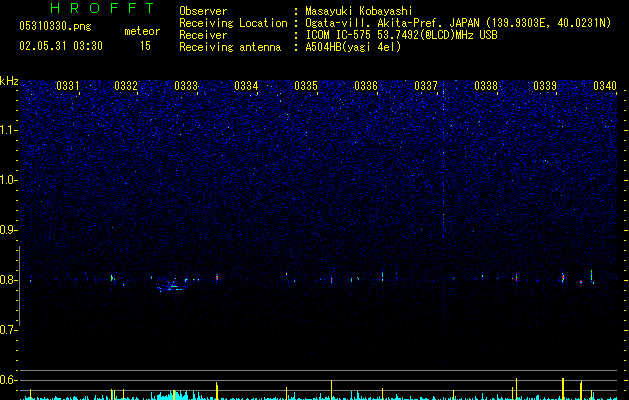Click the 'Observer' field label
This screenshot has width=629, height=400.
(x=203, y=11)
